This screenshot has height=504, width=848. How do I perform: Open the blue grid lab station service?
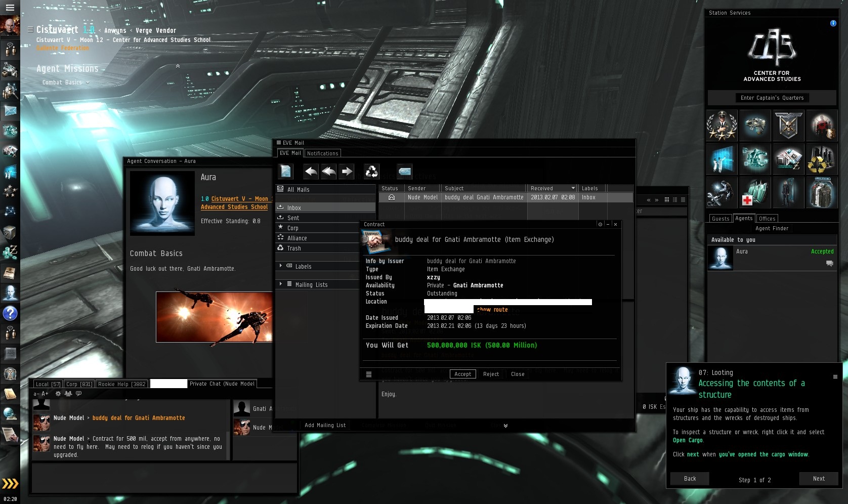click(722, 159)
